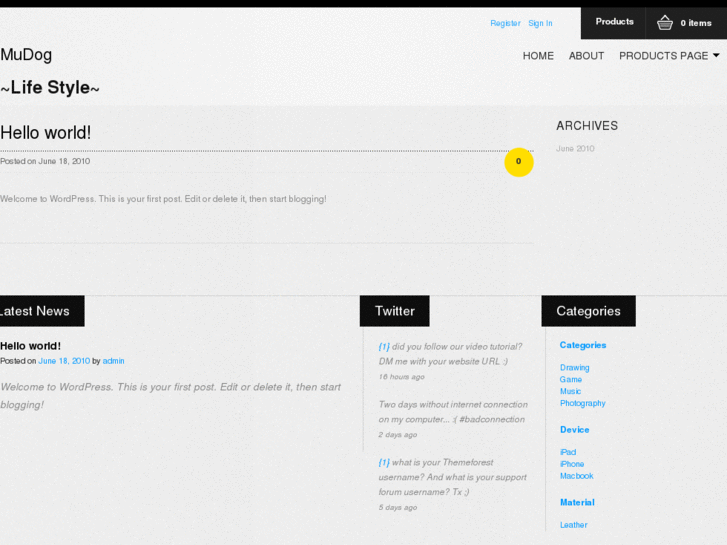Click the ~Life Style~ tagline
Viewport: 727px width, 545px height.
pos(50,87)
